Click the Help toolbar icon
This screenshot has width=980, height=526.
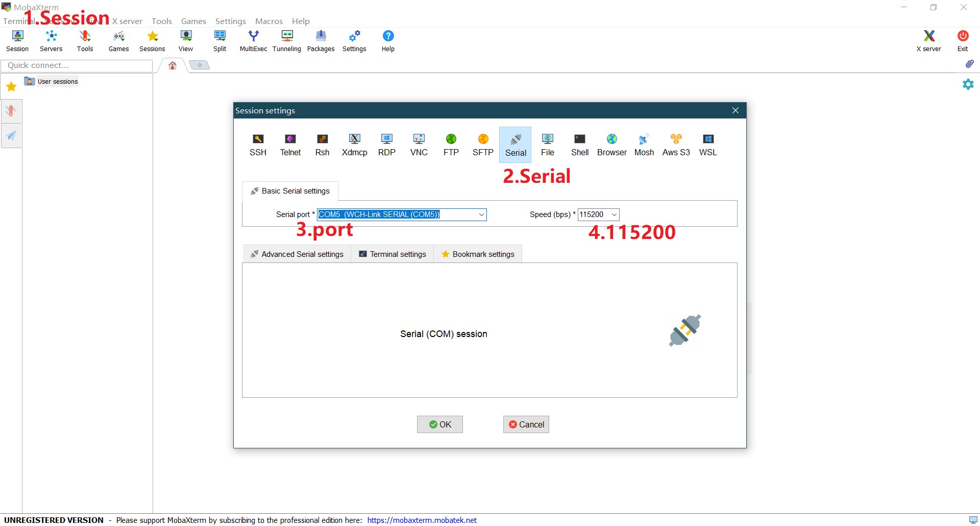pyautogui.click(x=388, y=41)
